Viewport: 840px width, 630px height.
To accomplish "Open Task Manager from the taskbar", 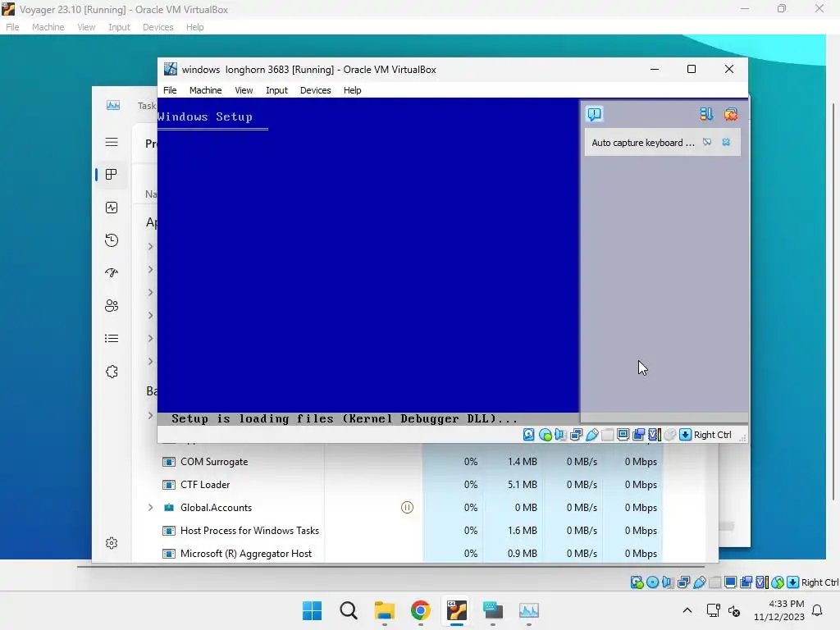I will [529, 610].
